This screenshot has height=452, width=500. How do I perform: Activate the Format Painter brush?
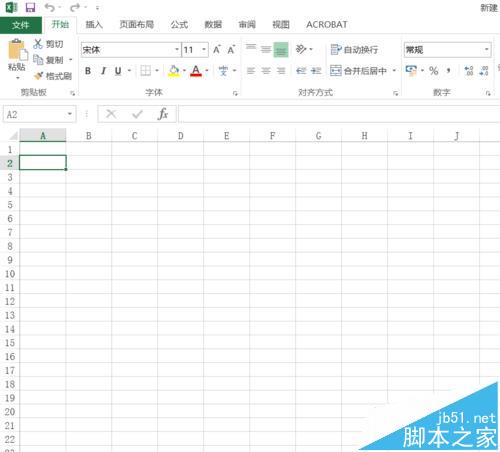tap(39, 76)
